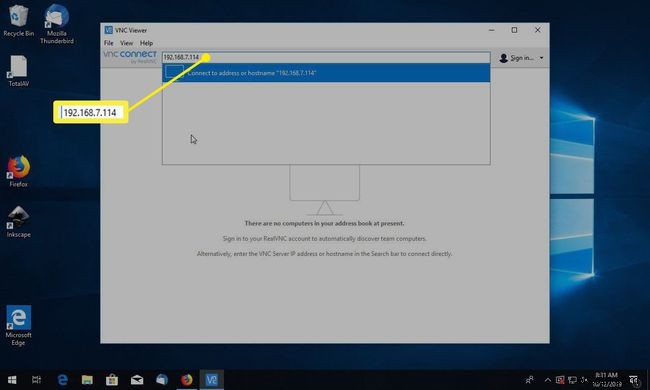This screenshot has width=650, height=390.
Task: Open the Mail app from the taskbar
Action: point(137,380)
